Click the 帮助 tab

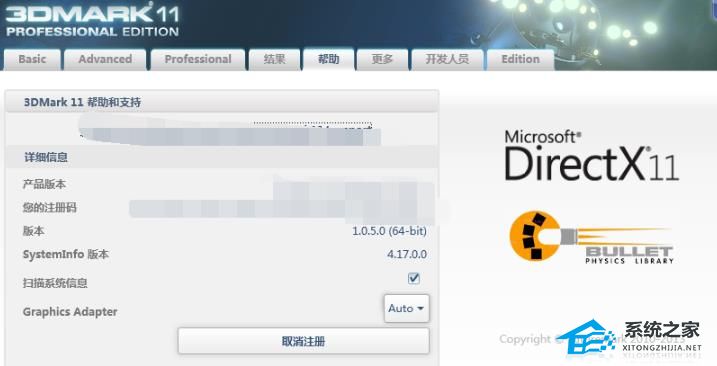328,59
